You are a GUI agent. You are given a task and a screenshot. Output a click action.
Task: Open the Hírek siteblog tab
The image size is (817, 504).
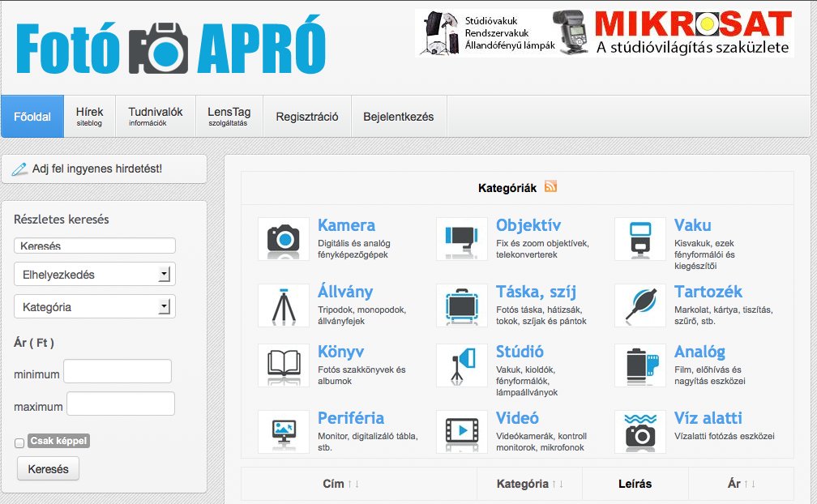pos(90,117)
